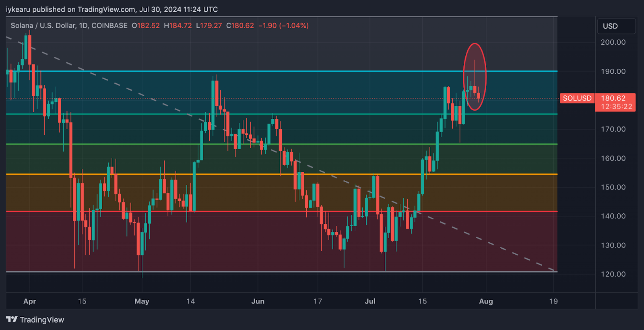644x330 pixels.
Task: Click the Jun date axis label
Action: 258,301
